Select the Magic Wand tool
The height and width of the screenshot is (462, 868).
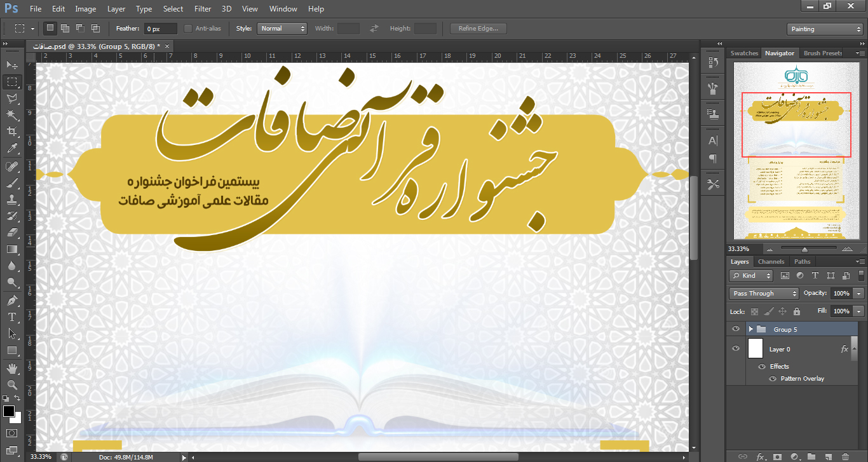click(x=11, y=115)
